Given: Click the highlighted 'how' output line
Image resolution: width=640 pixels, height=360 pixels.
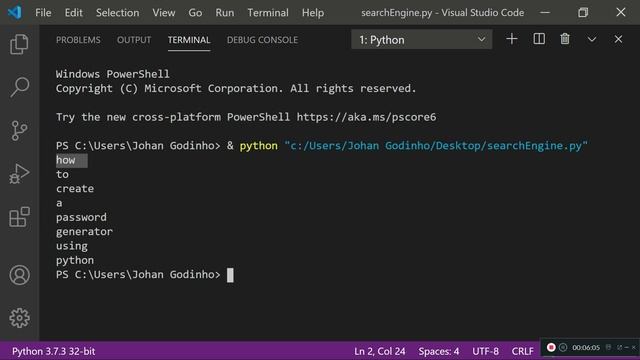Looking at the screenshot, I should pos(71,160).
